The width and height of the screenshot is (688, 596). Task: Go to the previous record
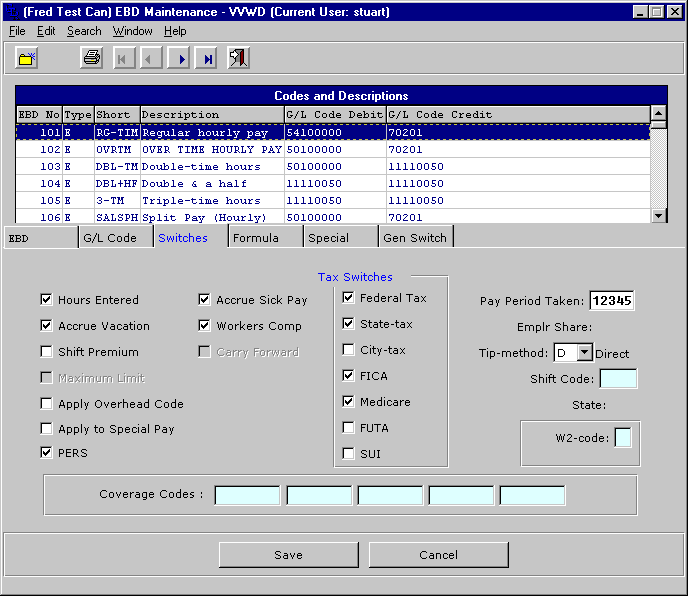pos(151,58)
